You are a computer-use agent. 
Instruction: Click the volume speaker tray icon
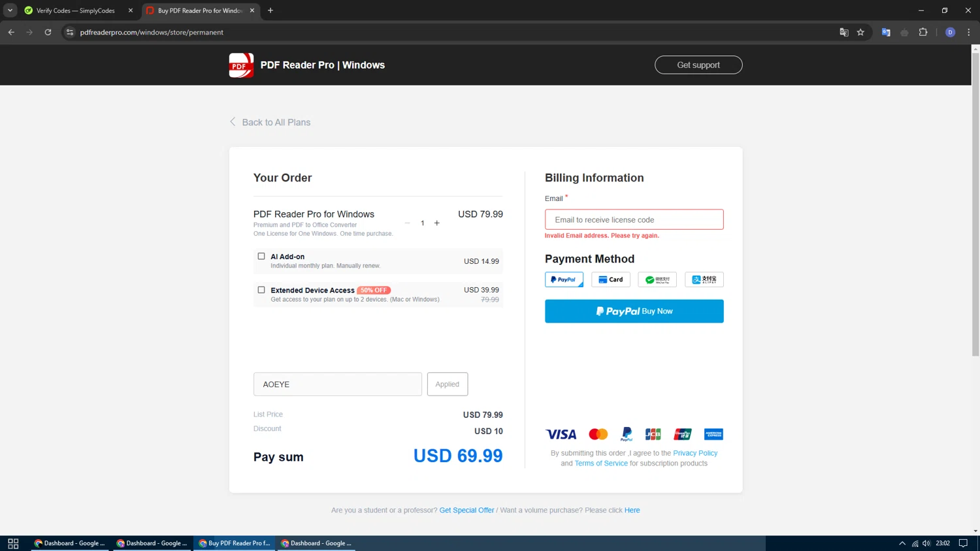coord(926,543)
